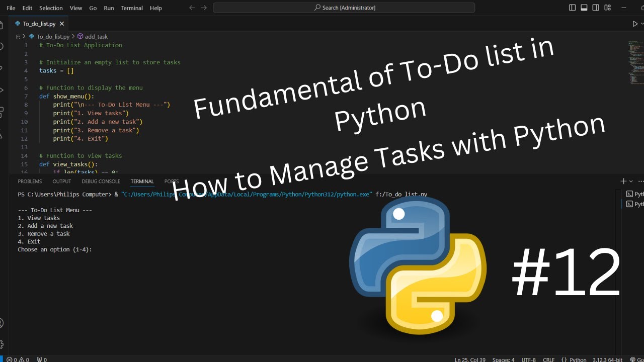Viewport: 644px width, 362px height.
Task: Click comment '# To-Do List Application'
Action: click(80, 45)
